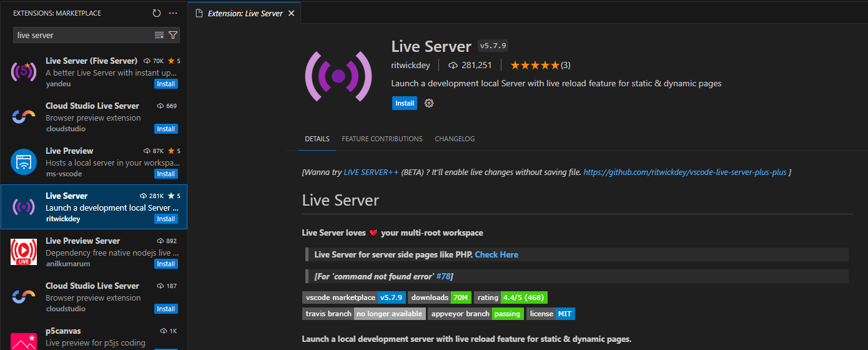Click the ms-vscode publisher name
The width and height of the screenshot is (868, 350).
pyautogui.click(x=64, y=174)
